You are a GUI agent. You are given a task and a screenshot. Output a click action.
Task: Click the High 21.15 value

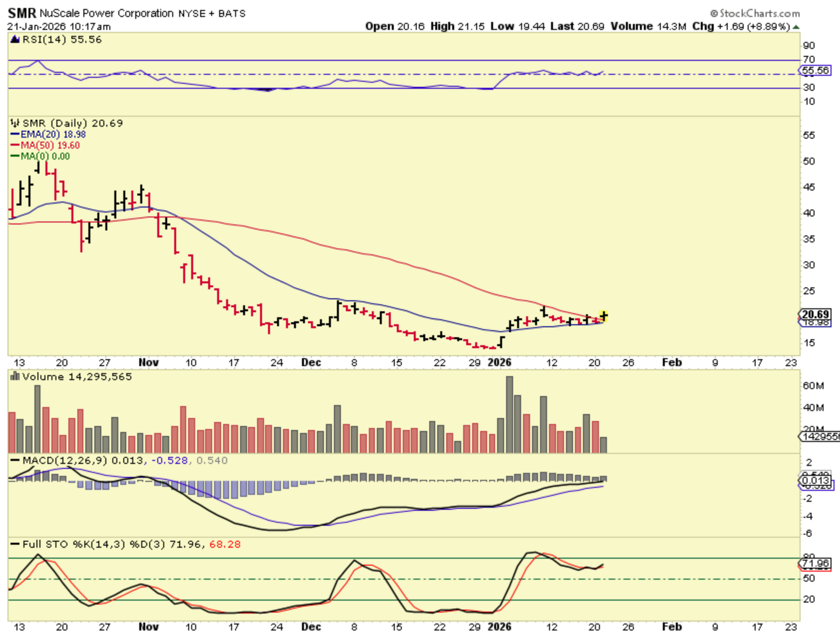[457, 26]
